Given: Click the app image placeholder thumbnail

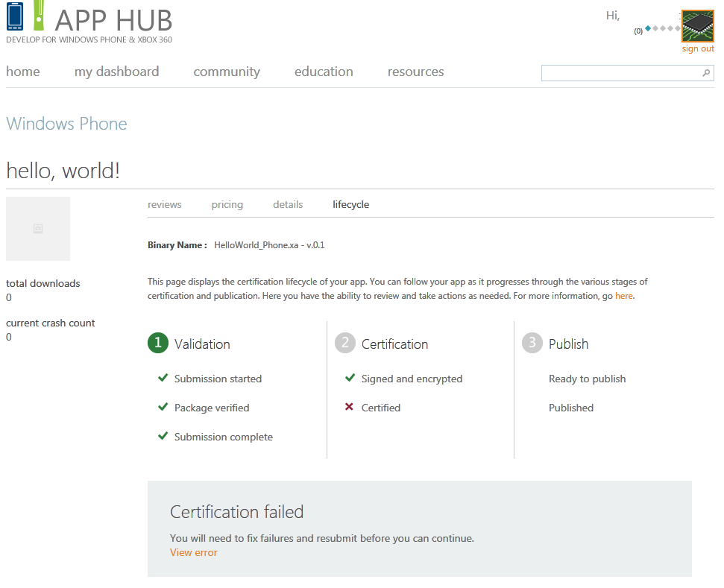Looking at the screenshot, I should pyautogui.click(x=38, y=229).
